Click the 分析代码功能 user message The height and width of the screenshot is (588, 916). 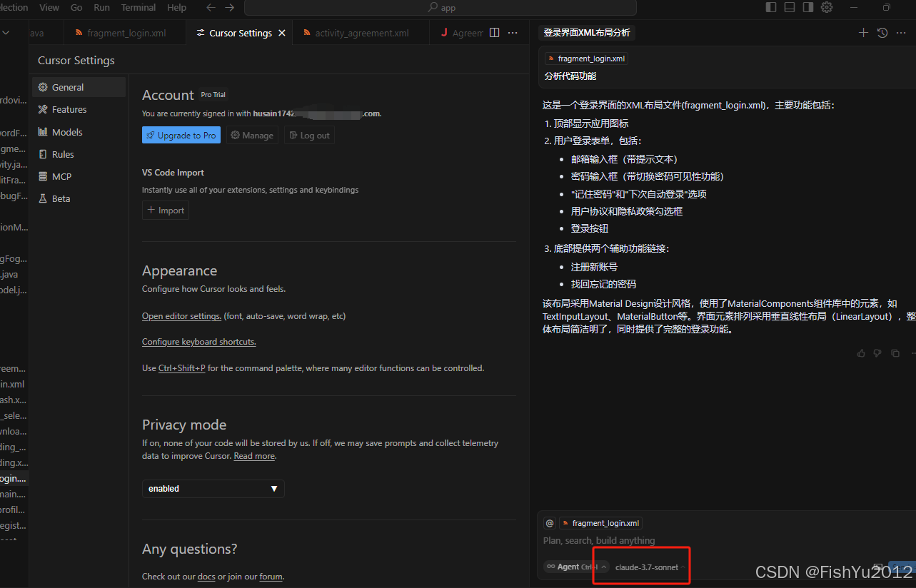(570, 76)
